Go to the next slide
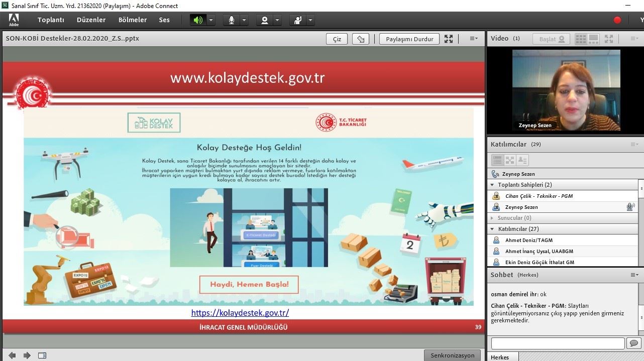The width and height of the screenshot is (644, 361). point(27,355)
